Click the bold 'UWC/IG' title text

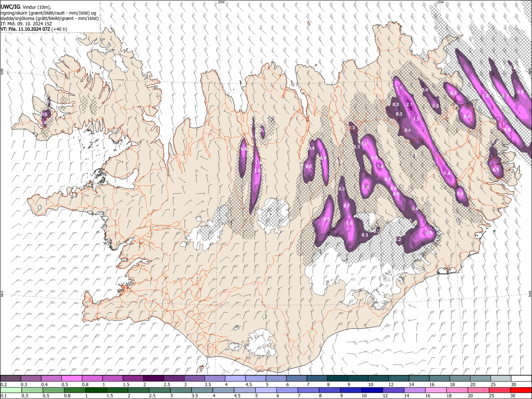[x=10, y=7]
